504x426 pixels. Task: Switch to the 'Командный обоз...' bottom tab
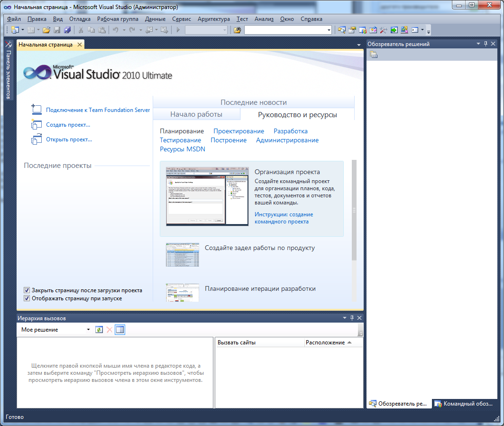[x=464, y=404]
